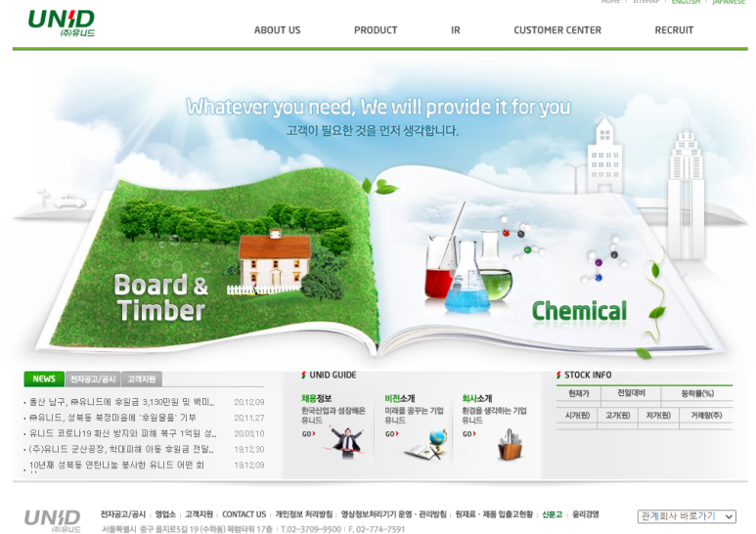This screenshot has height=534, width=756.
Task: Click the buildings-in-bag icon for 회사소개
Action: point(511,444)
